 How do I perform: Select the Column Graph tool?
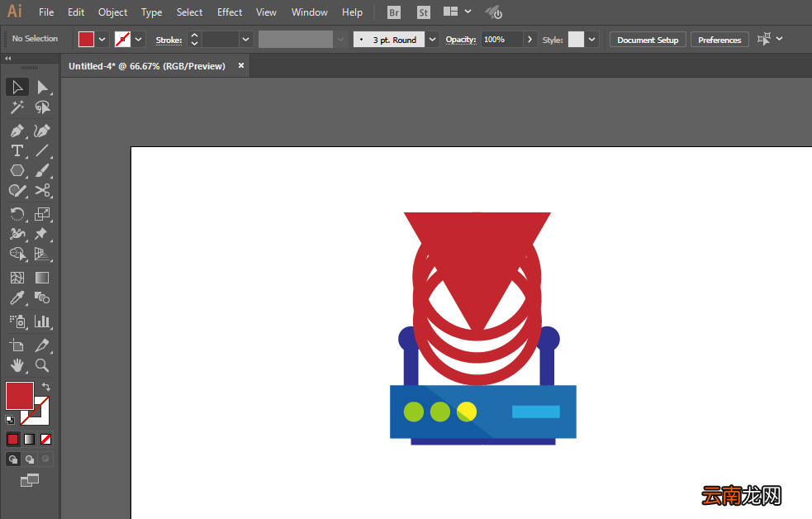pos(42,321)
